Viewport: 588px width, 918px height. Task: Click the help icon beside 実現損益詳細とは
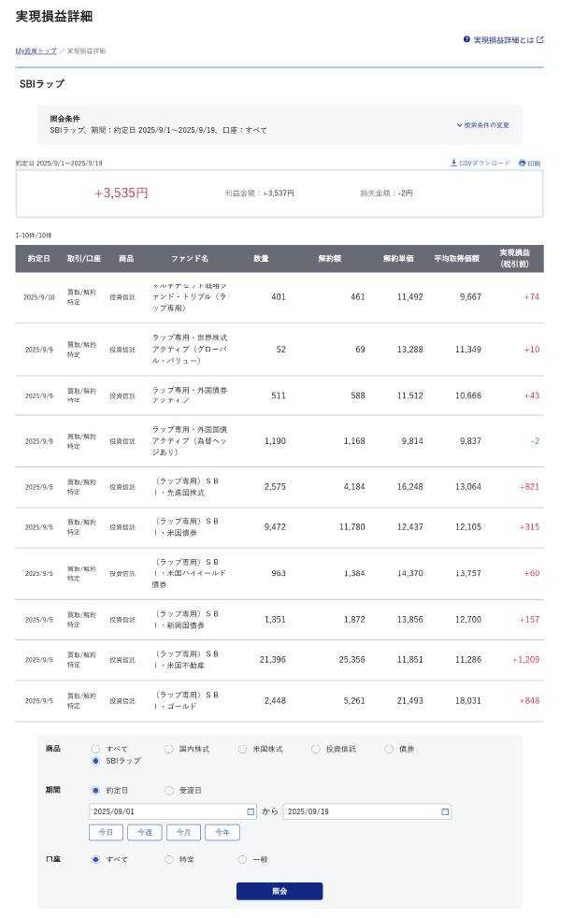pyautogui.click(x=466, y=40)
